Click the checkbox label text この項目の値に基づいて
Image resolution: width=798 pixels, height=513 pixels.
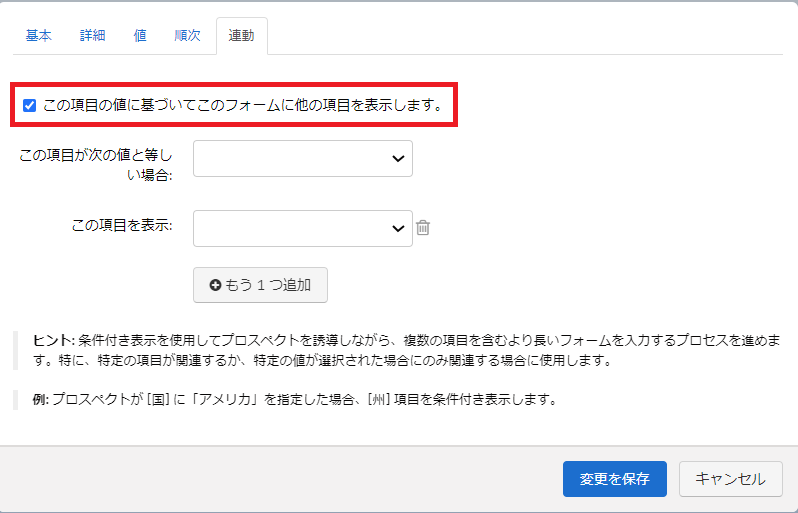click(x=120, y=105)
